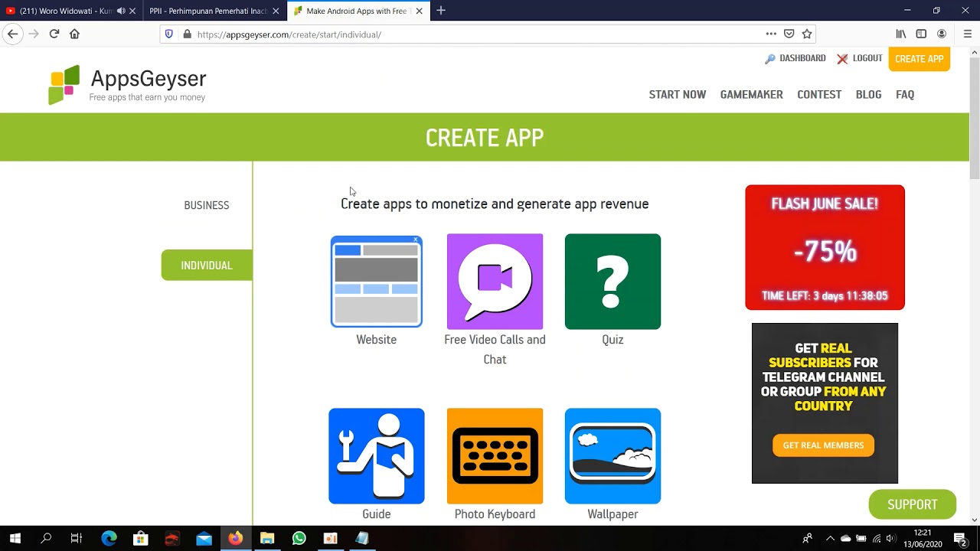Click the AppsGeyser logo
Viewport: 980px width, 551px height.
tap(127, 85)
